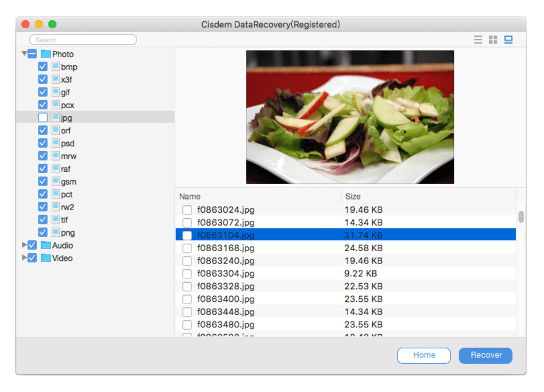This screenshot has width=544, height=392.
Task: Click the x3f file type icon
Action: (55, 79)
